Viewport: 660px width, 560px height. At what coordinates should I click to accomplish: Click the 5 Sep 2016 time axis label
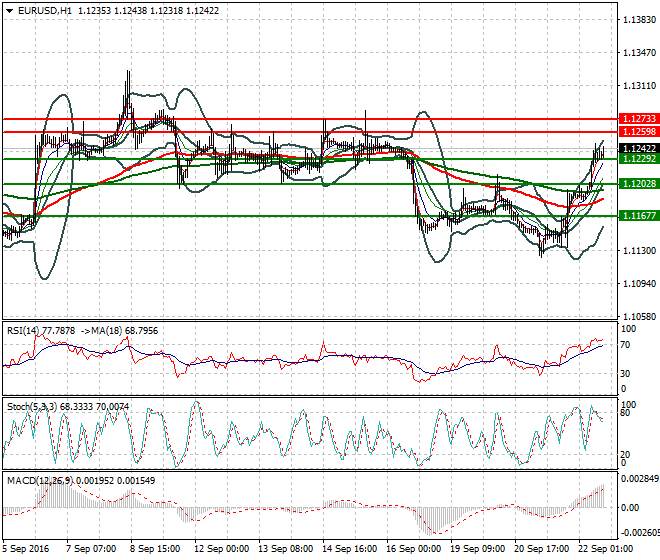point(26,549)
